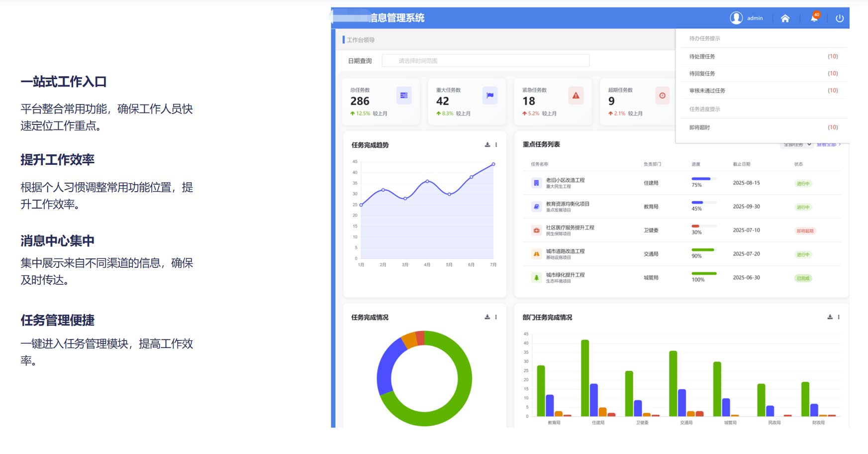Download the 任务完成情况 donut chart

coord(487,317)
